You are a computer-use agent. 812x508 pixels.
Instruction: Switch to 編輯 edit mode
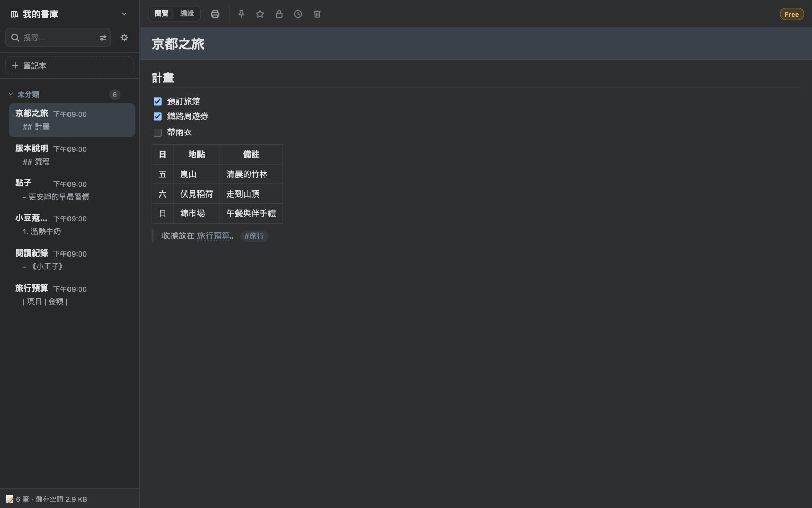[x=187, y=14]
